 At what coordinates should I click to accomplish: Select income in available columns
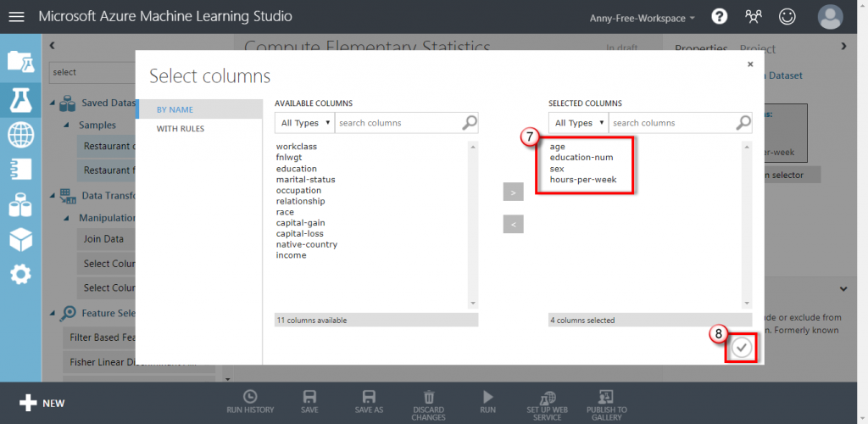click(x=292, y=255)
